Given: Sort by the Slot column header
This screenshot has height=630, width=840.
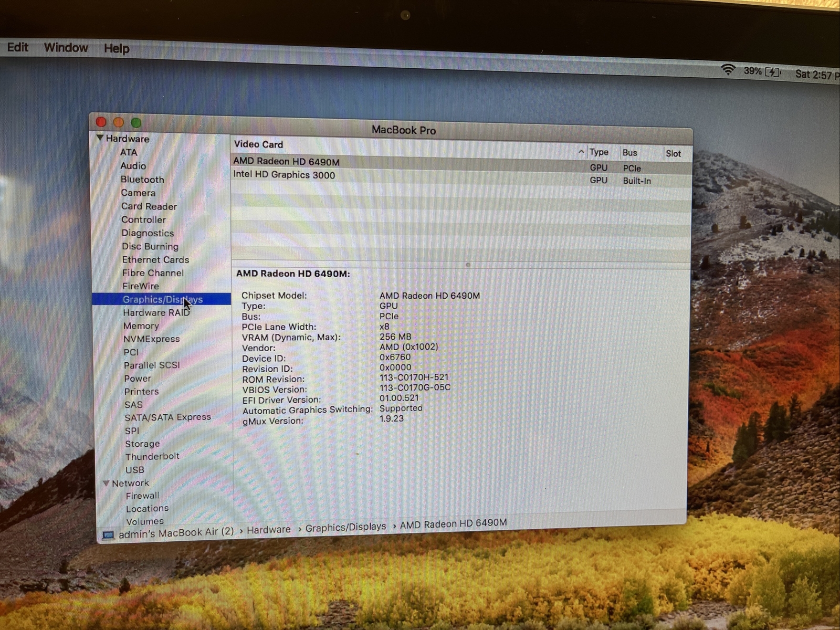Looking at the screenshot, I should point(673,154).
